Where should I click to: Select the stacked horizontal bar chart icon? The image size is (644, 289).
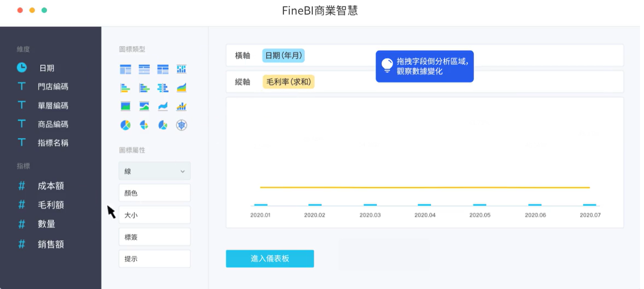click(x=144, y=88)
